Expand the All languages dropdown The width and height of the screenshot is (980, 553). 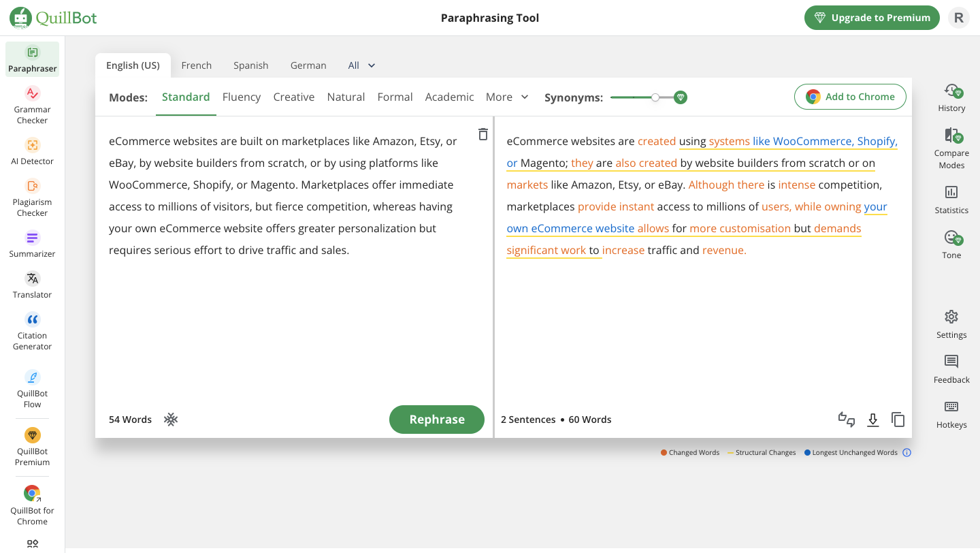[x=361, y=65]
